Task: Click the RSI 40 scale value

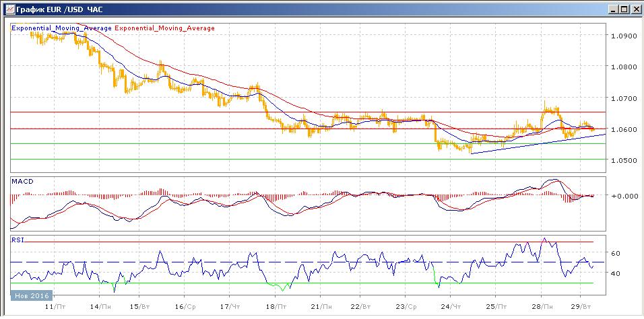Action: pyautogui.click(x=616, y=273)
